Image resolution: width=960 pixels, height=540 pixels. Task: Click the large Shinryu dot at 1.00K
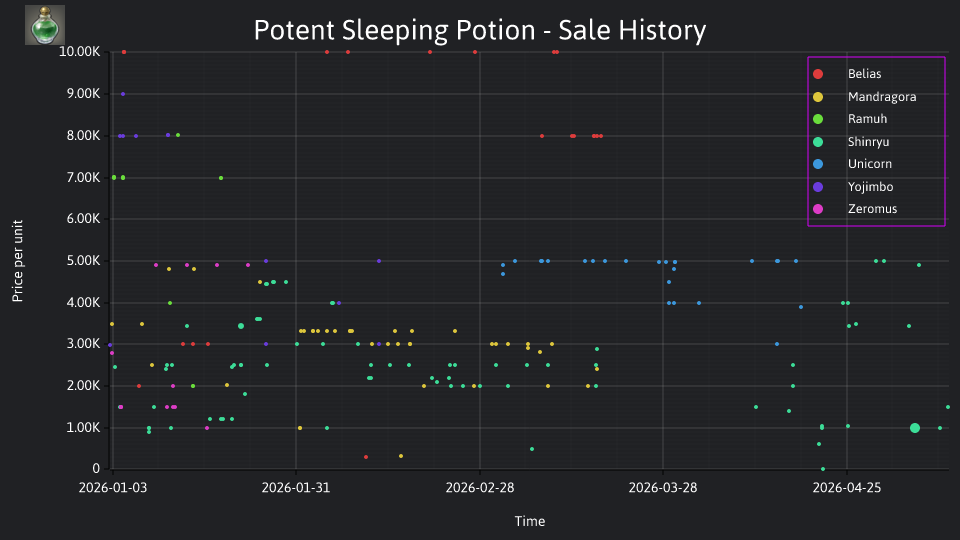tap(915, 428)
